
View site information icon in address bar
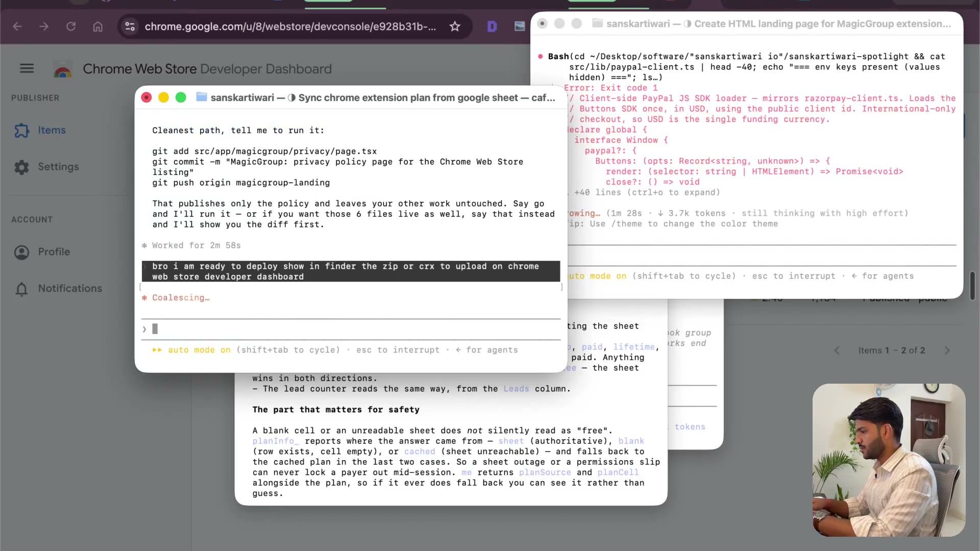[130, 27]
